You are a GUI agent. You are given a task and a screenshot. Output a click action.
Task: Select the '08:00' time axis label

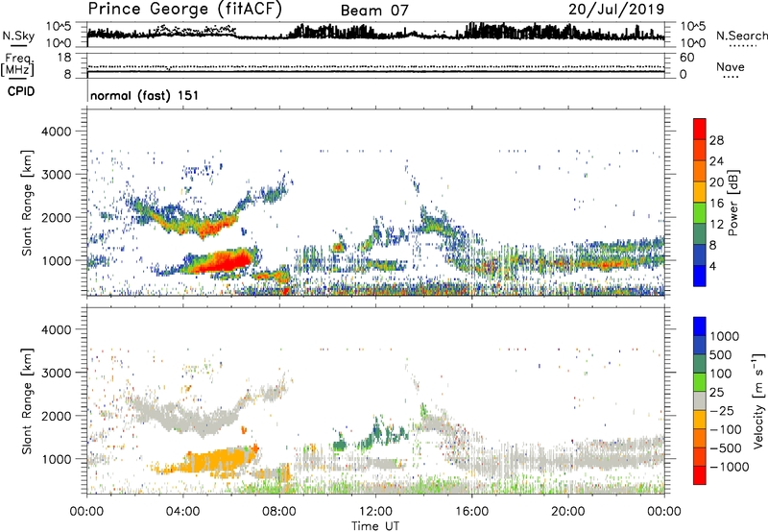tap(278, 512)
